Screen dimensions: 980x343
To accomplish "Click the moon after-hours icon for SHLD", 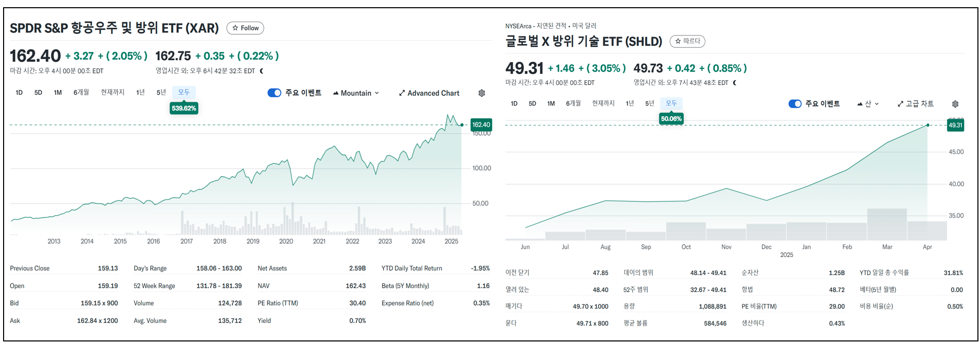I will (735, 83).
